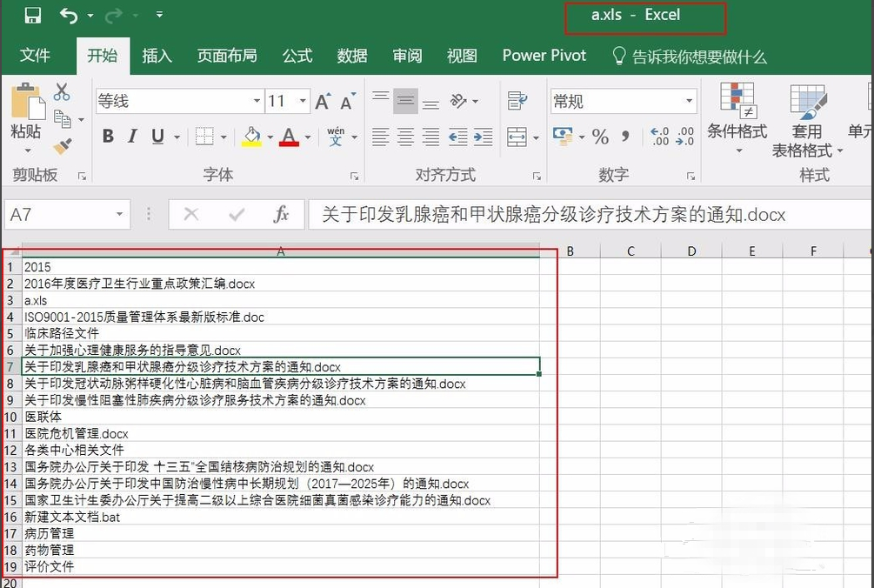Open the Name Box dropdown arrow
874x588 pixels.
coord(119,215)
